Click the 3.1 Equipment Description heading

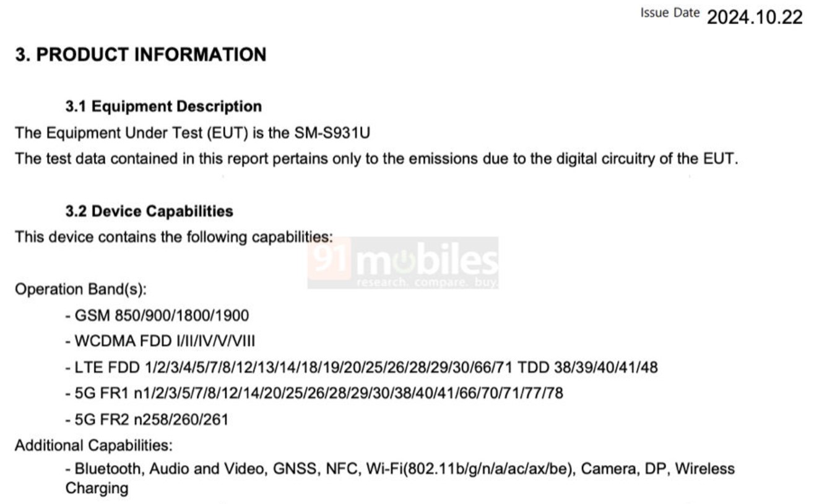(163, 106)
